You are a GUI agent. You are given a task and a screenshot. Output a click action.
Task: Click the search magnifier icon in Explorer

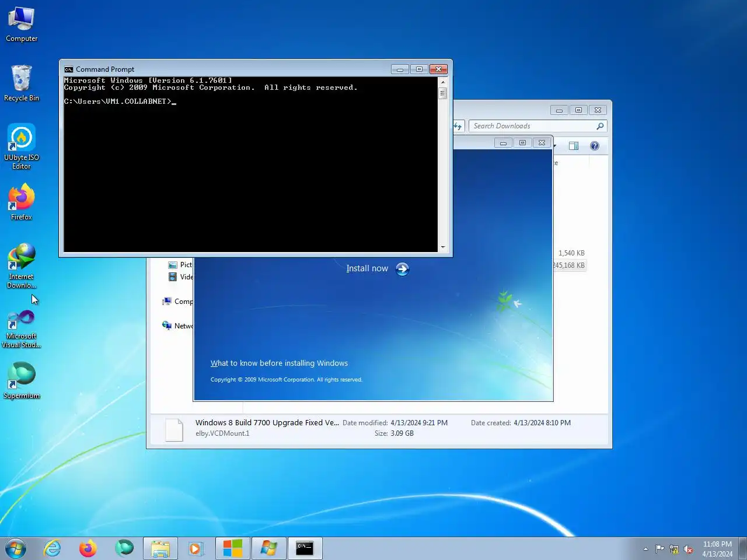(600, 126)
